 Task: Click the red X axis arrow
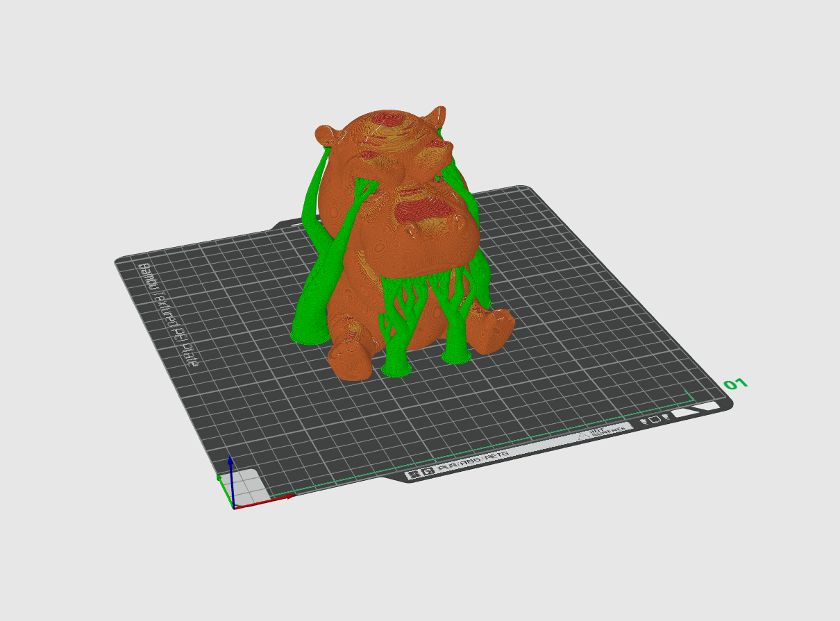click(264, 501)
